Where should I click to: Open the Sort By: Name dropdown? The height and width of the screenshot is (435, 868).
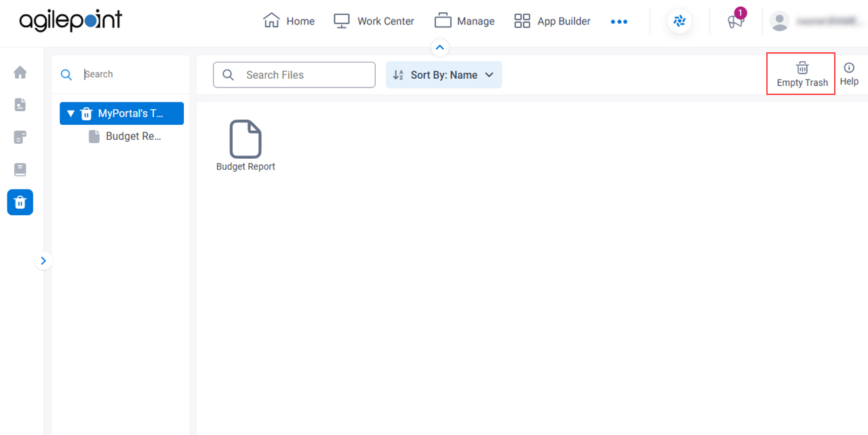coord(444,75)
